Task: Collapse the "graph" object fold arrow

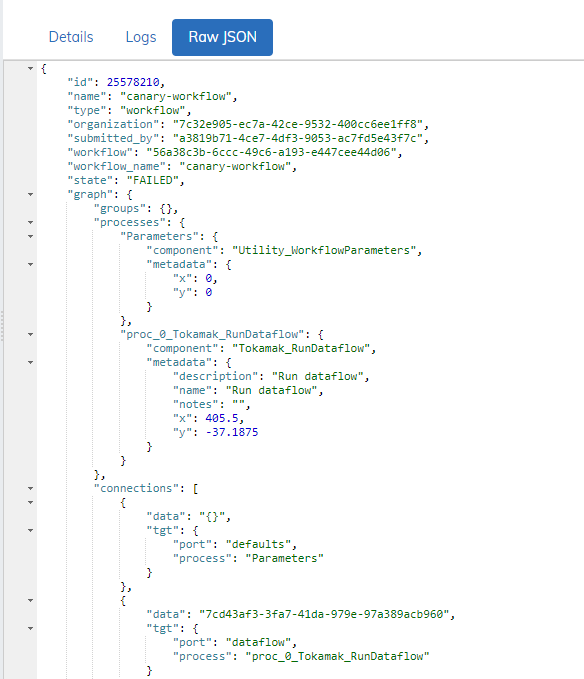Action: pyautogui.click(x=30, y=194)
